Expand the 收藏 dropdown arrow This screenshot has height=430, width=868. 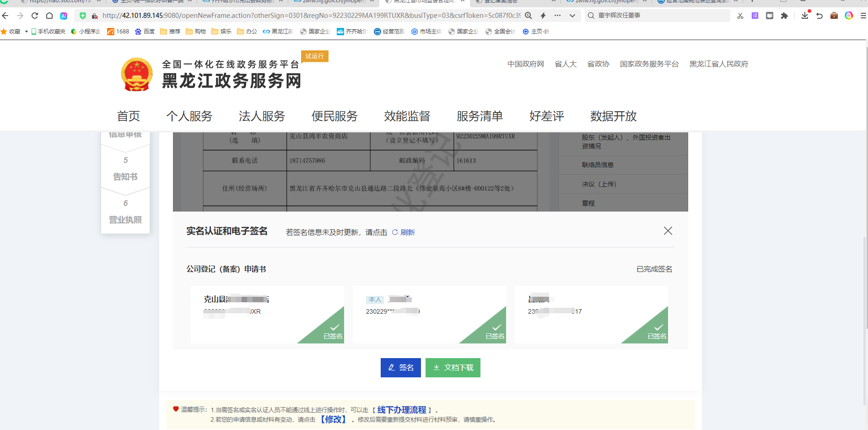pyautogui.click(x=27, y=32)
